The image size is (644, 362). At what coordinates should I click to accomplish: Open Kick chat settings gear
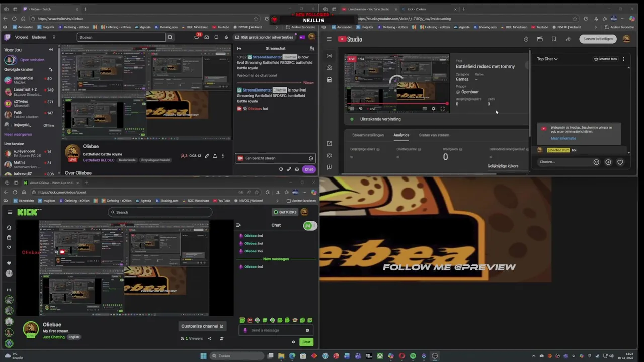pyautogui.click(x=293, y=342)
